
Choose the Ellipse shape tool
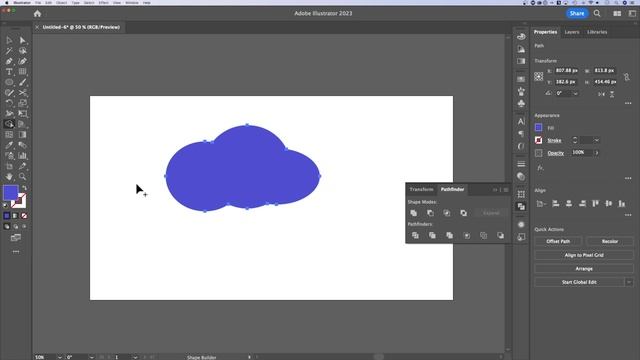tap(9, 82)
